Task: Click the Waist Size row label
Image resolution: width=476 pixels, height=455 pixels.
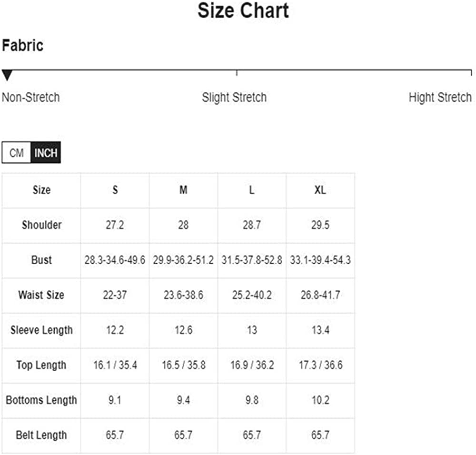Action: (x=41, y=295)
